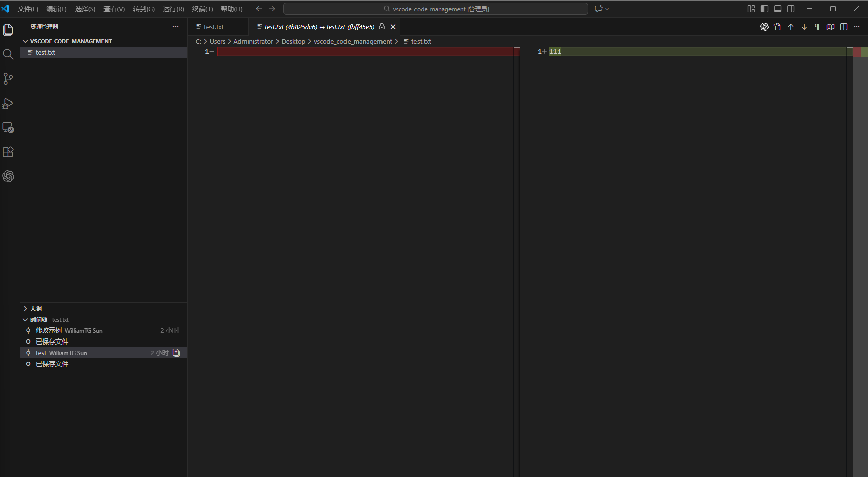Open the 编辑(E) menu

56,9
